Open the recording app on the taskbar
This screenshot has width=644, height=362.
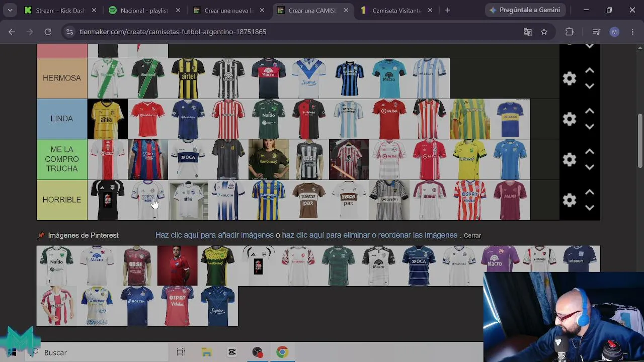pos(257,352)
